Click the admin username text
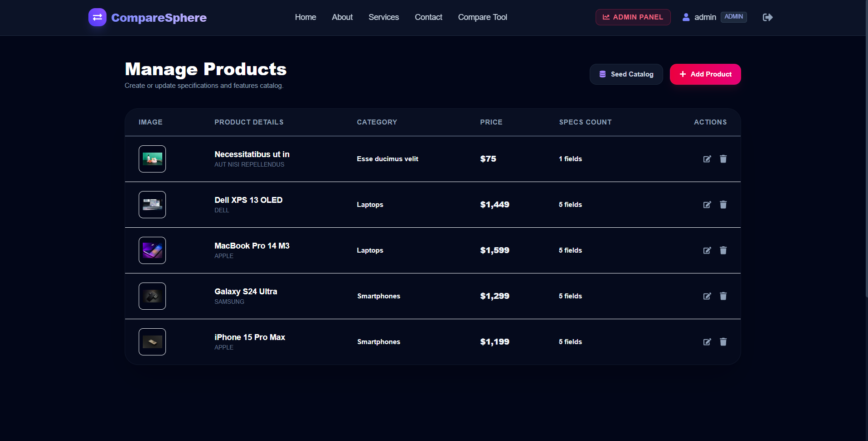868x441 pixels. pos(705,17)
